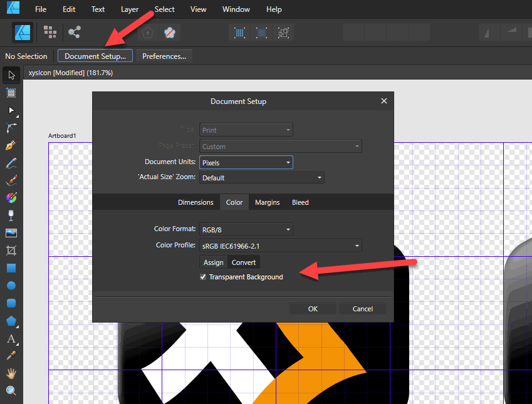Image resolution: width=532 pixels, height=404 pixels.
Task: Close the Document Setup dialog with X
Action: tap(384, 101)
